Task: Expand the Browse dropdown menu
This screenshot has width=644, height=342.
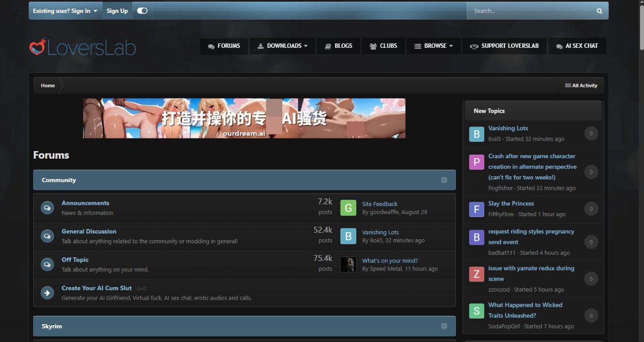Action: point(434,46)
